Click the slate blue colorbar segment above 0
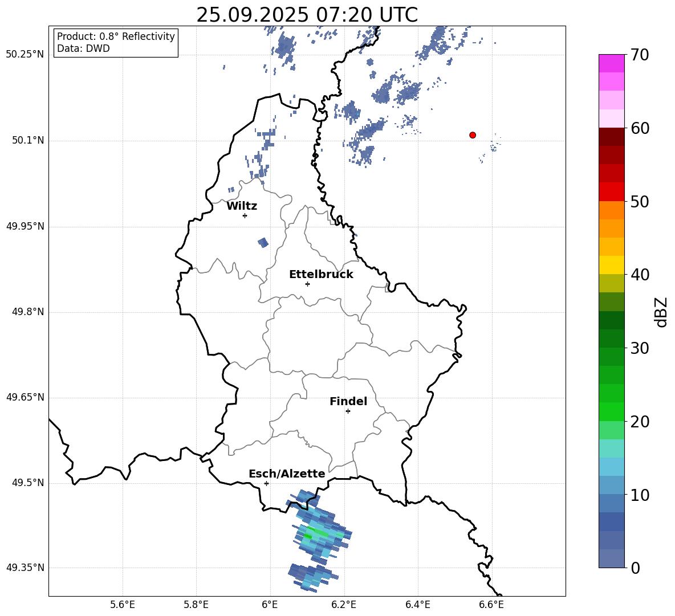 (612, 558)
